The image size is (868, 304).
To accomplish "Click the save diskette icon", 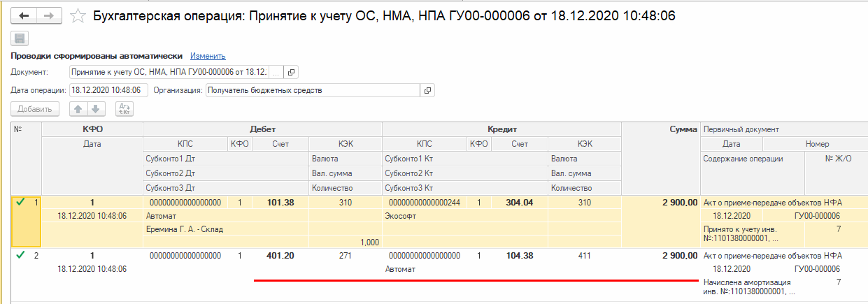I will (x=20, y=39).
